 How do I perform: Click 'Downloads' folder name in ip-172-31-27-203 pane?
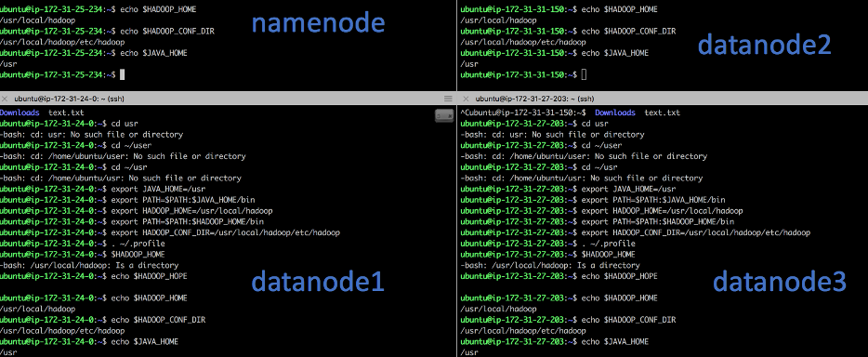[x=615, y=112]
